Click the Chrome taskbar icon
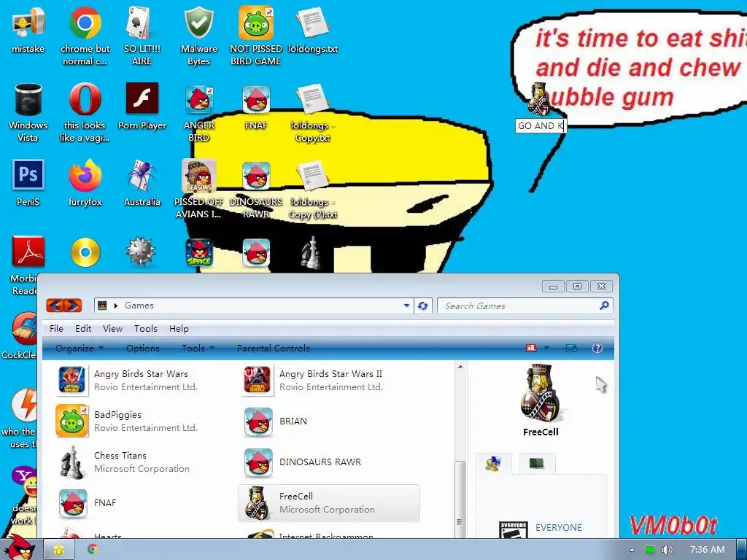The width and height of the screenshot is (747, 560). [x=93, y=550]
